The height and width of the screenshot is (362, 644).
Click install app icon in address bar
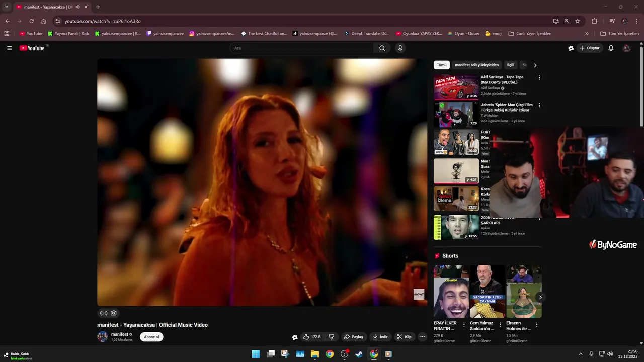point(556,21)
